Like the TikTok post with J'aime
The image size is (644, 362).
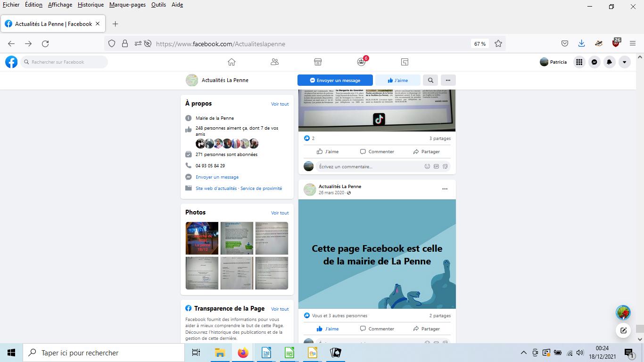click(328, 151)
